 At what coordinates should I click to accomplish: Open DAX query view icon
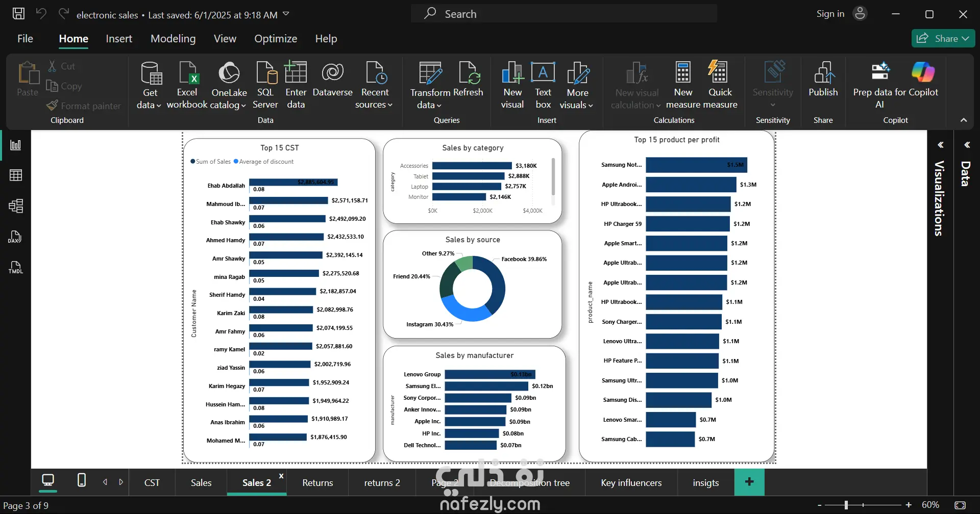point(16,237)
